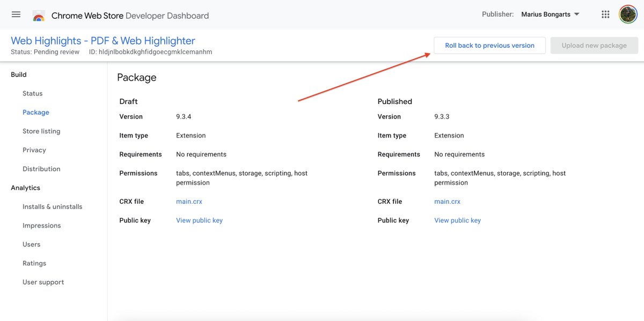Download the Published main.crx file

[448, 201]
